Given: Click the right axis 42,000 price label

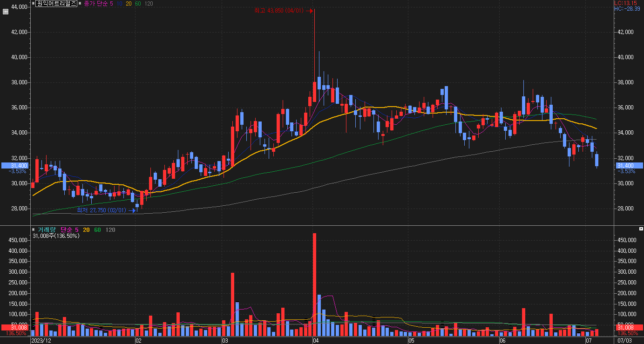Looking at the screenshot, I should point(625,32).
